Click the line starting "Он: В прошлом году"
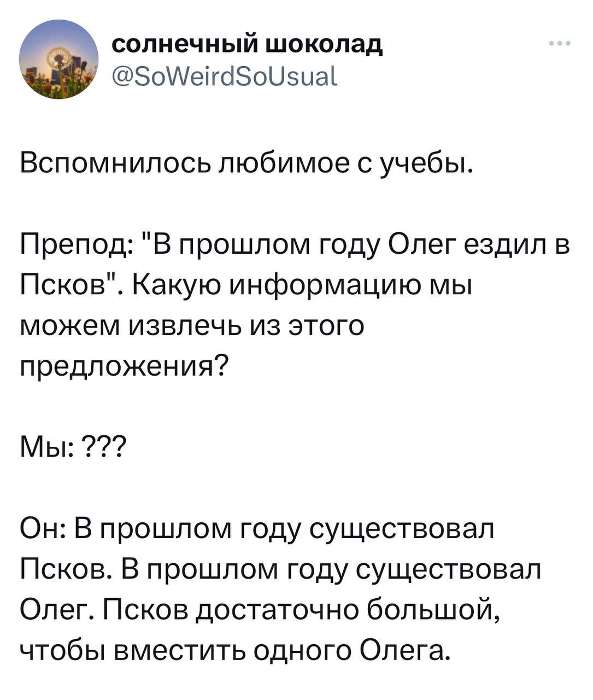 pyautogui.click(x=257, y=529)
